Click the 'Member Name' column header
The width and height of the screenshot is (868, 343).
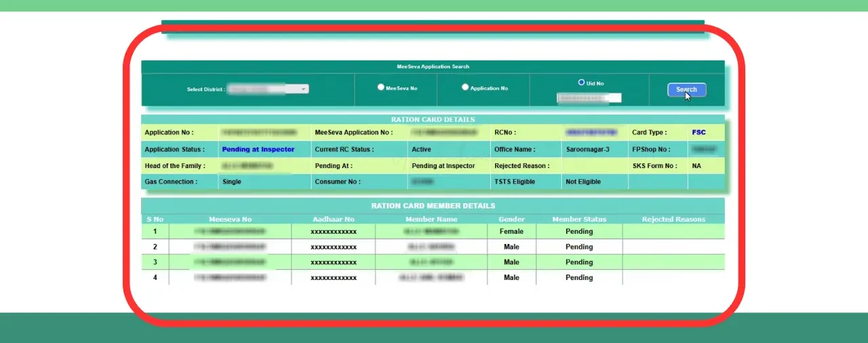point(431,219)
